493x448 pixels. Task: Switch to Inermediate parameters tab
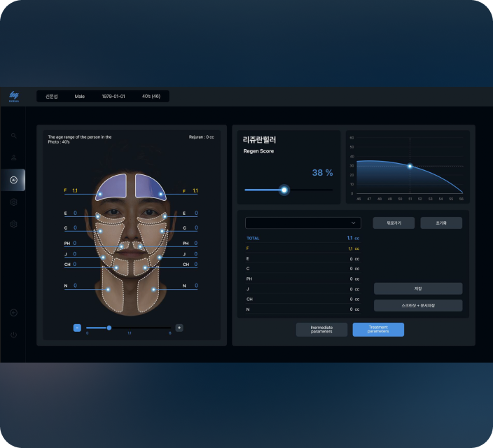tap(321, 330)
